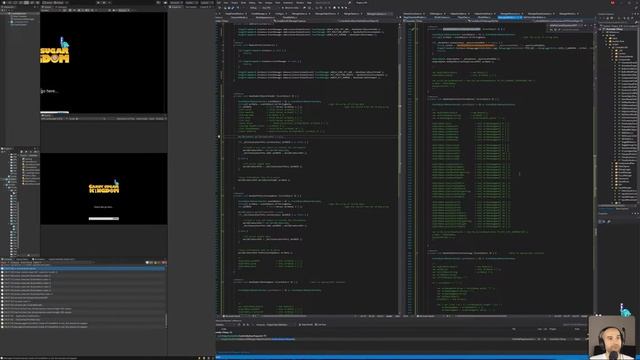
Task: Click the loading progress bar in the lower game preview
Action: [x=104, y=218]
